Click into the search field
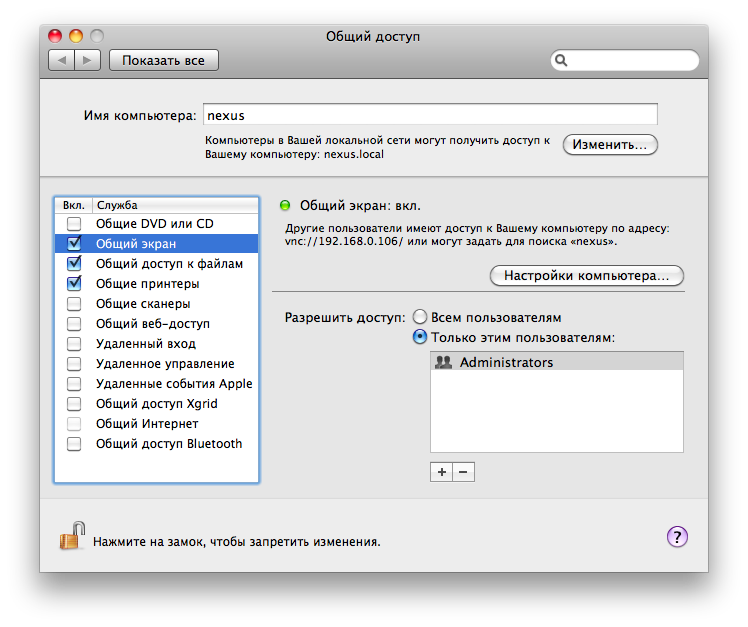748x627 pixels. 625,60
